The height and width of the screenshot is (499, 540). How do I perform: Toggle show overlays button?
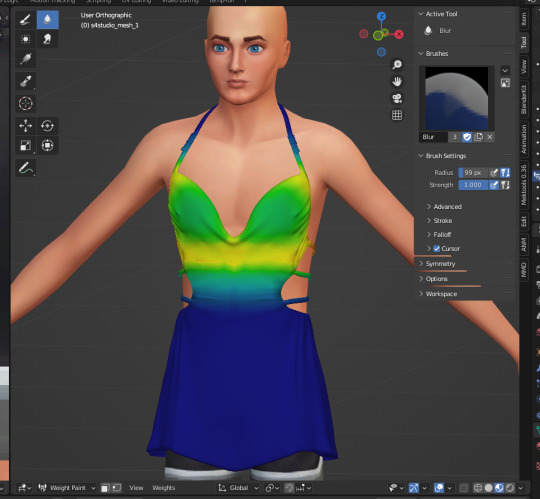[439, 488]
